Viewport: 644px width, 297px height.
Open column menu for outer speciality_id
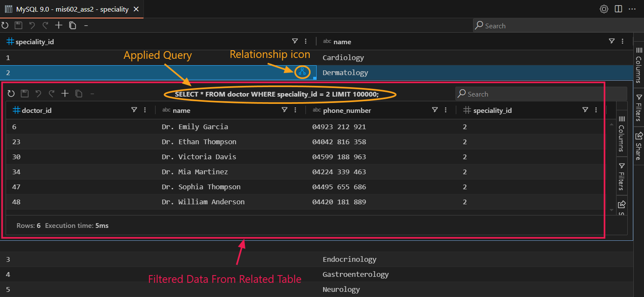click(x=306, y=41)
